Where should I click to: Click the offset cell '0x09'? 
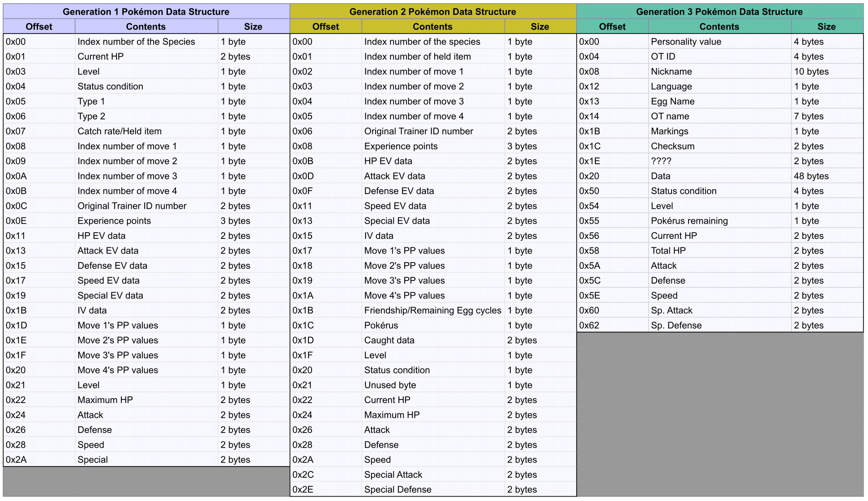click(x=39, y=161)
